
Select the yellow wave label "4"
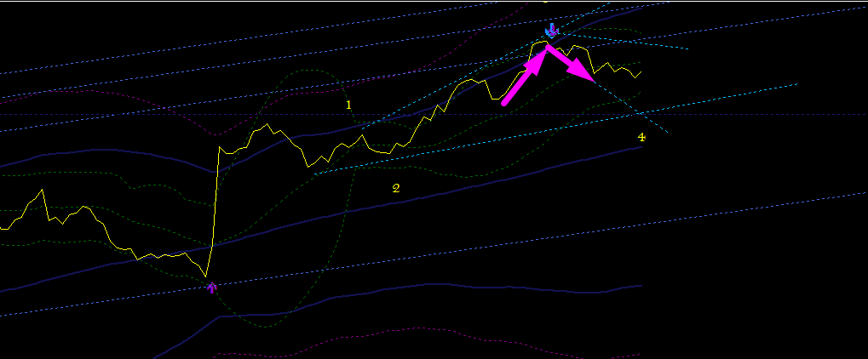pos(641,137)
